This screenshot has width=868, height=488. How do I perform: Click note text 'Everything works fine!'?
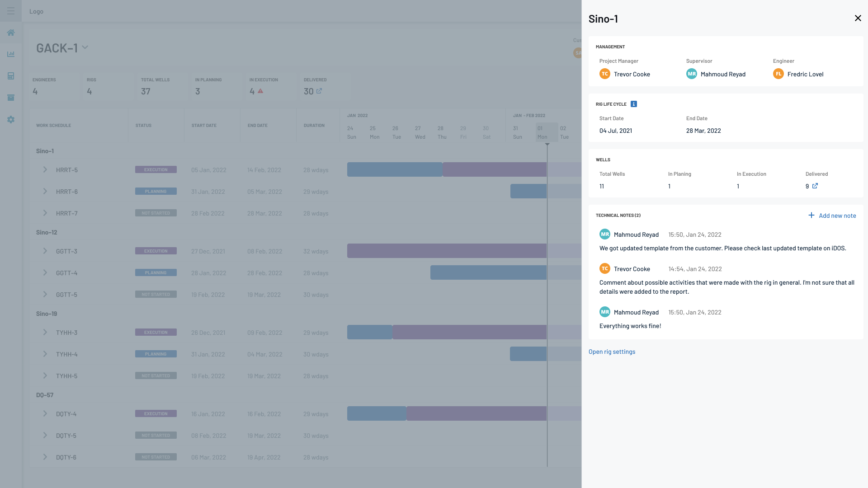click(630, 326)
